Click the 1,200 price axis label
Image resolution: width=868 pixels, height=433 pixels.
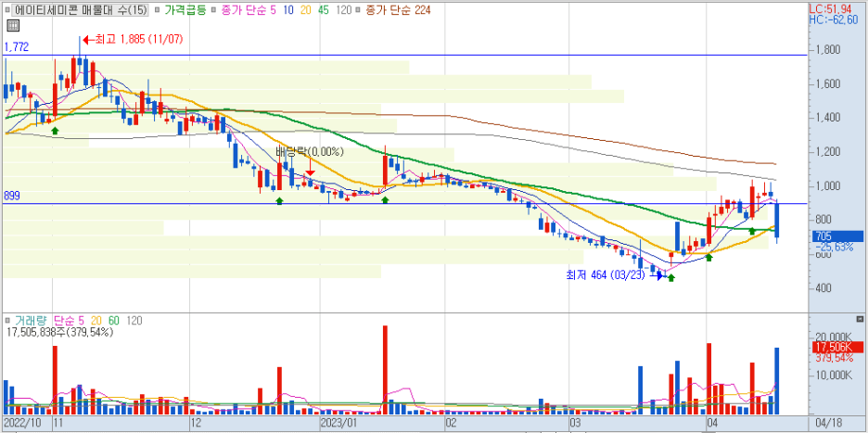click(x=830, y=152)
